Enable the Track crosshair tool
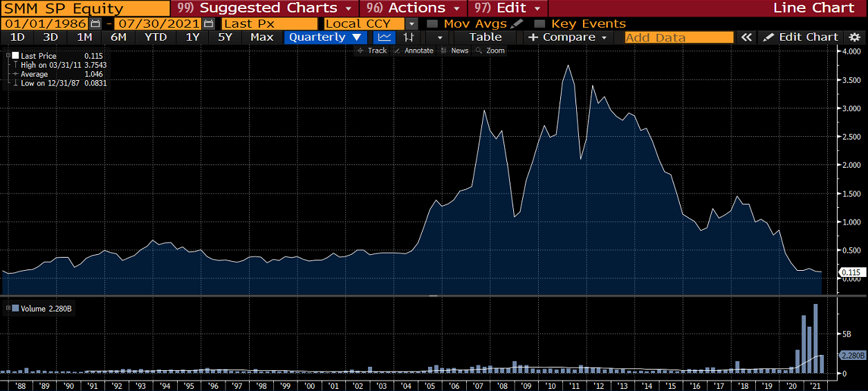 (372, 50)
